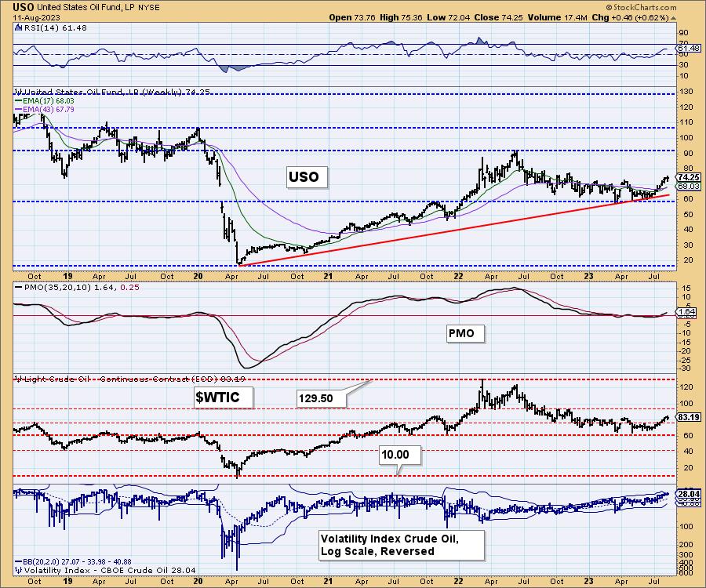Image resolution: width=706 pixels, height=588 pixels.
Task: Click the EMA(43) 67.79 legend entry
Action: point(45,109)
